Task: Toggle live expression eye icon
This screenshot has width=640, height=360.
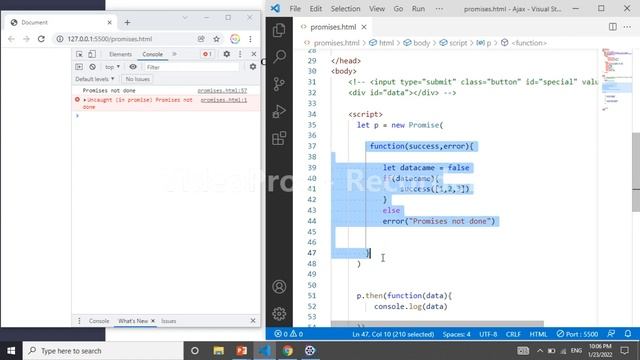Action: [x=133, y=67]
